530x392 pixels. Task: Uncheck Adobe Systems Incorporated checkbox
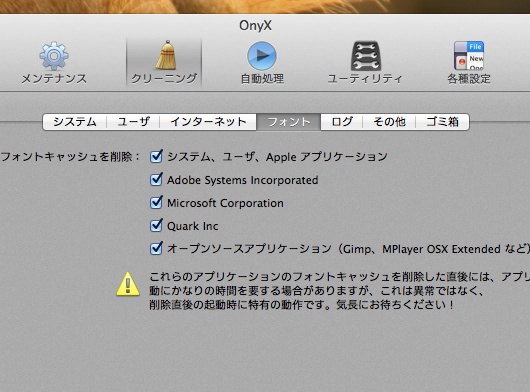point(156,179)
